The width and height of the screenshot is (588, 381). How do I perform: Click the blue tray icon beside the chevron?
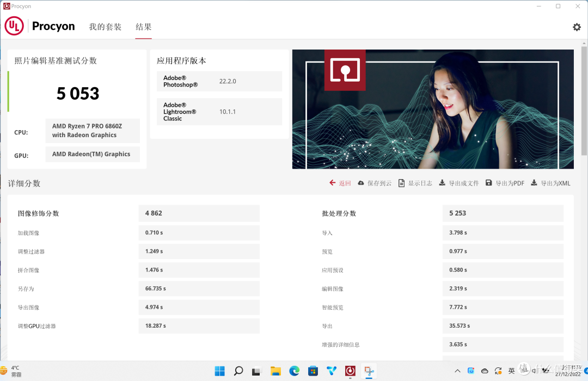click(x=471, y=371)
